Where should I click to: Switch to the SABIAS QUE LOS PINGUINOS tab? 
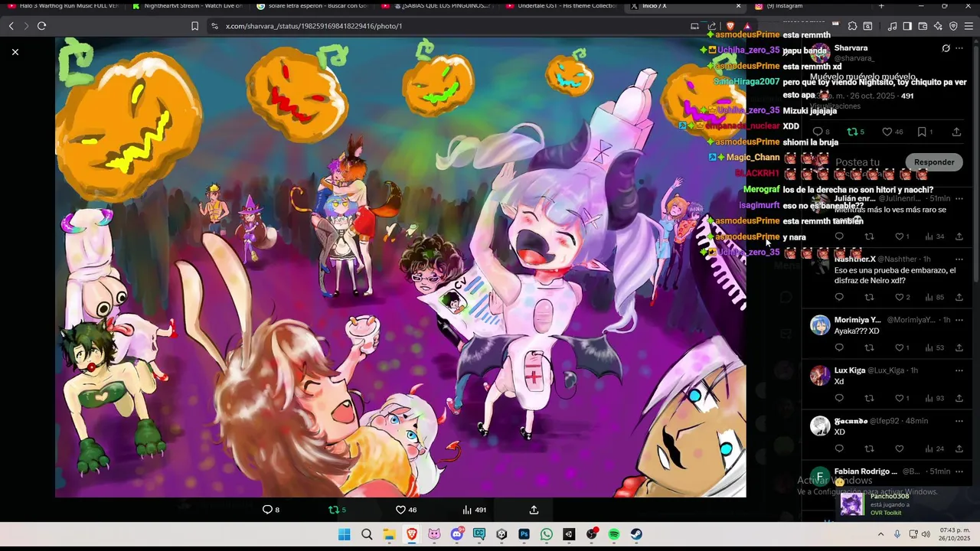(x=437, y=6)
